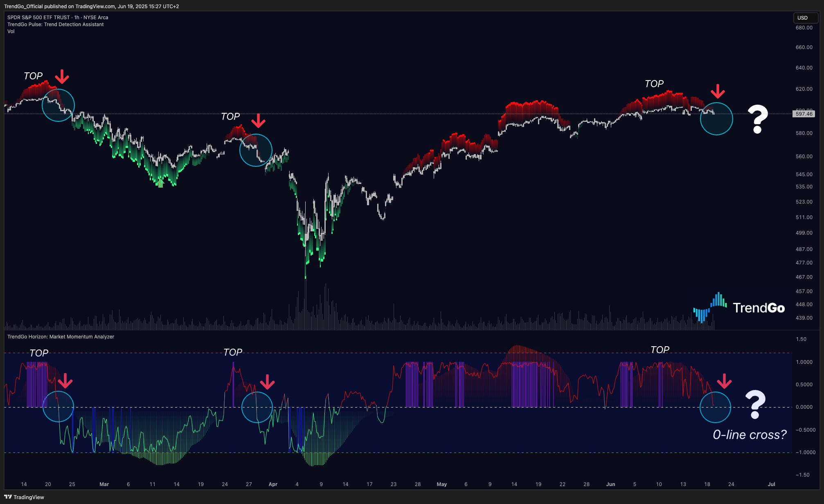Click the question mark above "0-line cross?"
The image size is (824, 504).
755,404
